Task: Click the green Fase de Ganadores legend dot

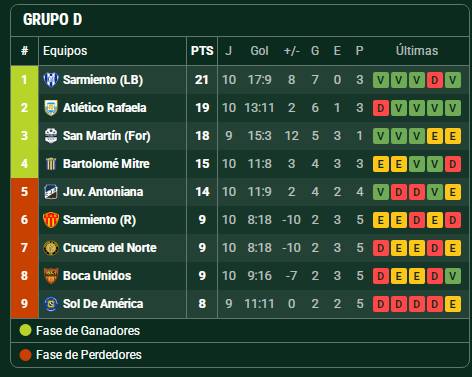Action: point(25,330)
